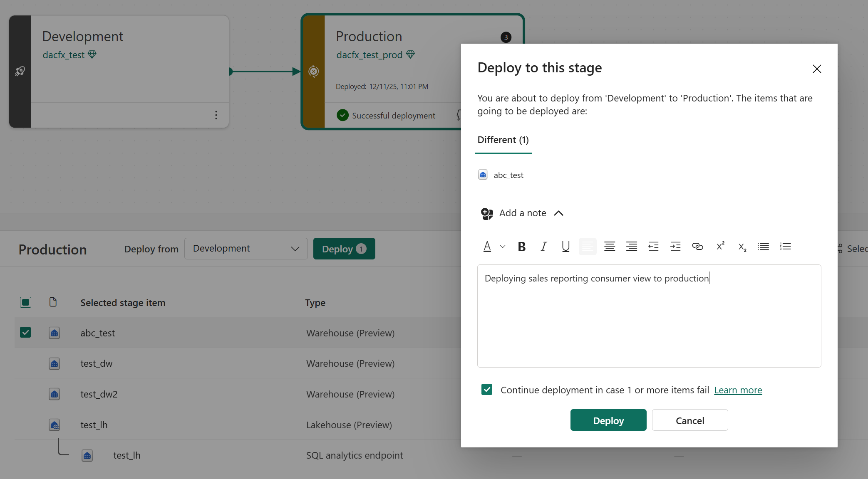This screenshot has height=479, width=868.
Task: Click the Production stage deploy target icon
Action: (314, 72)
